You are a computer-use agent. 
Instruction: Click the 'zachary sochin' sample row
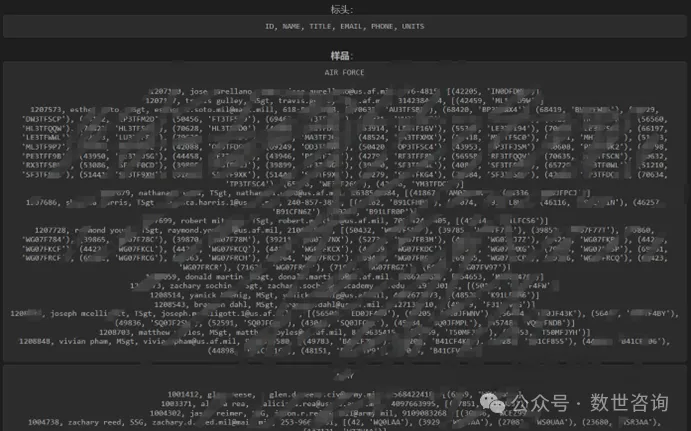345,286
